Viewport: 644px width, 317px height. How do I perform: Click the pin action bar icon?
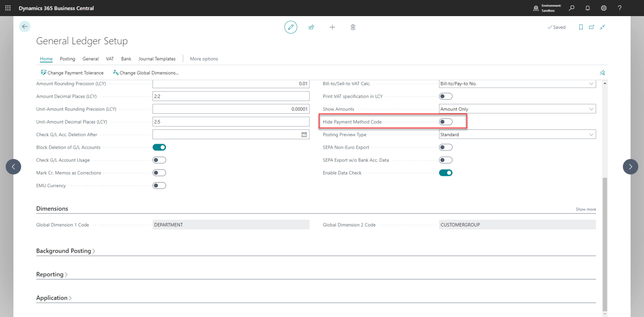tap(602, 73)
